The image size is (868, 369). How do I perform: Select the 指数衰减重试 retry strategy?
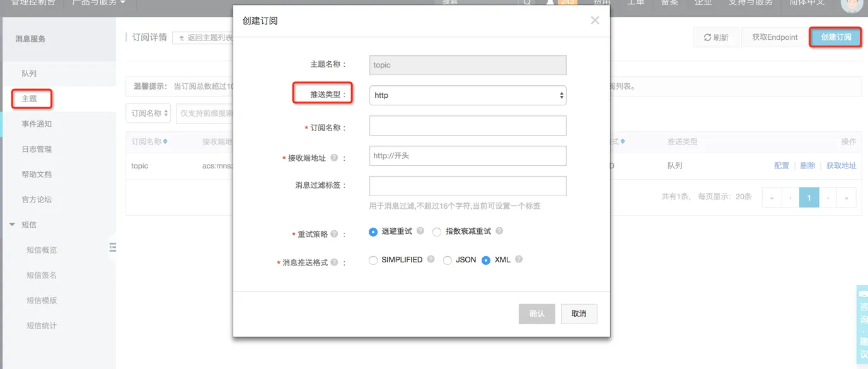(x=437, y=232)
